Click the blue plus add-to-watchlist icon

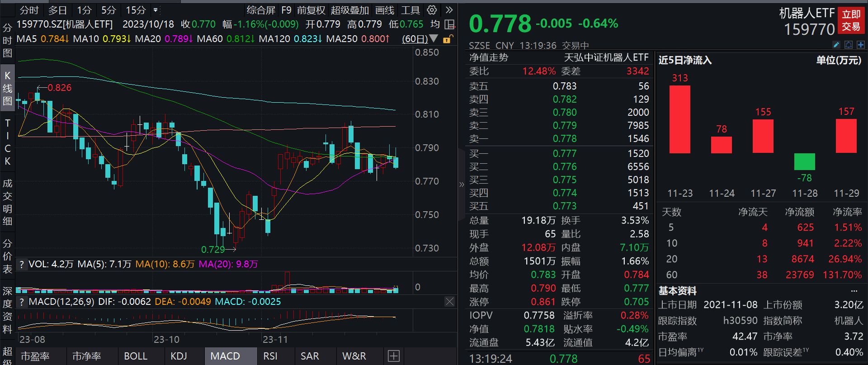tap(860, 45)
